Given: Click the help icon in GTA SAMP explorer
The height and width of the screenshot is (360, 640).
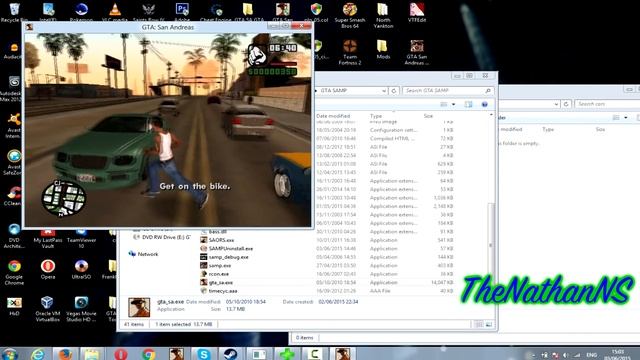Looking at the screenshot, I should 484,104.
